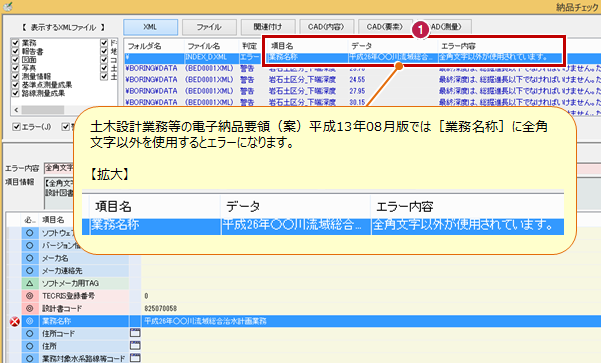Click the 業務名称 value 平成26年〇〇川流域総合治水計画業務
601x363 pixels.
click(205, 321)
